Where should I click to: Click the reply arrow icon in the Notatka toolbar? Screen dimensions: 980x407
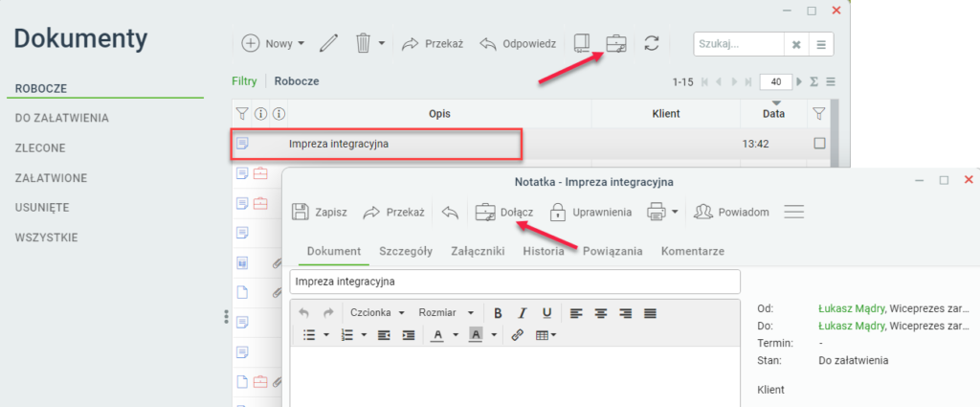450,212
